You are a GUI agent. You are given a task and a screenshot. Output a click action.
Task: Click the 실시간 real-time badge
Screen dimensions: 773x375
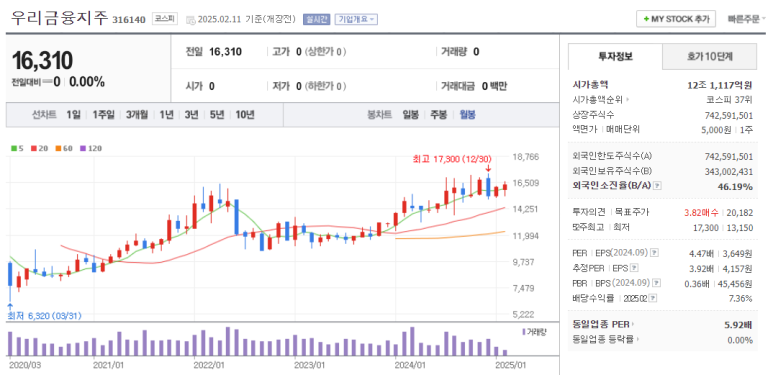click(316, 19)
